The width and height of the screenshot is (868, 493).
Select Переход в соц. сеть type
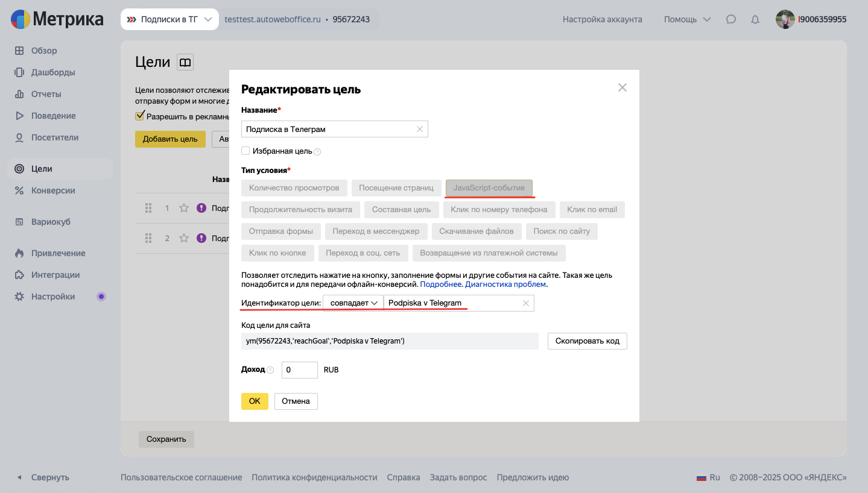coord(363,253)
